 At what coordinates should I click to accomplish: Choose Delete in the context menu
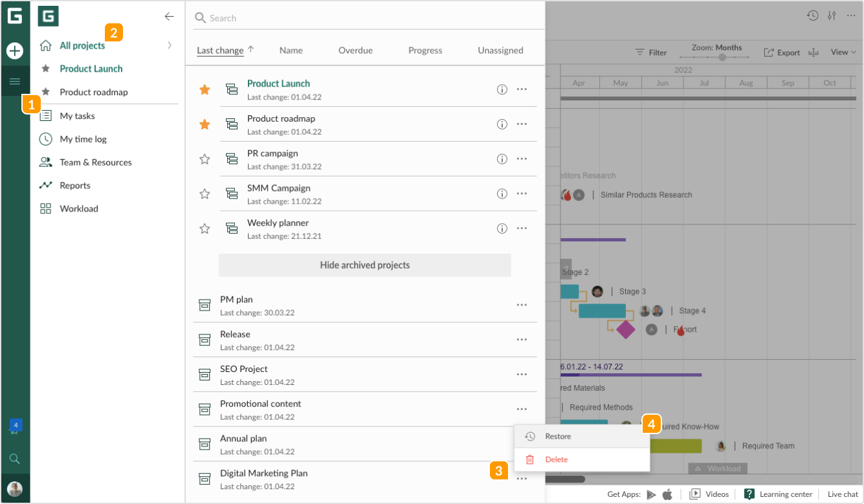click(x=556, y=459)
